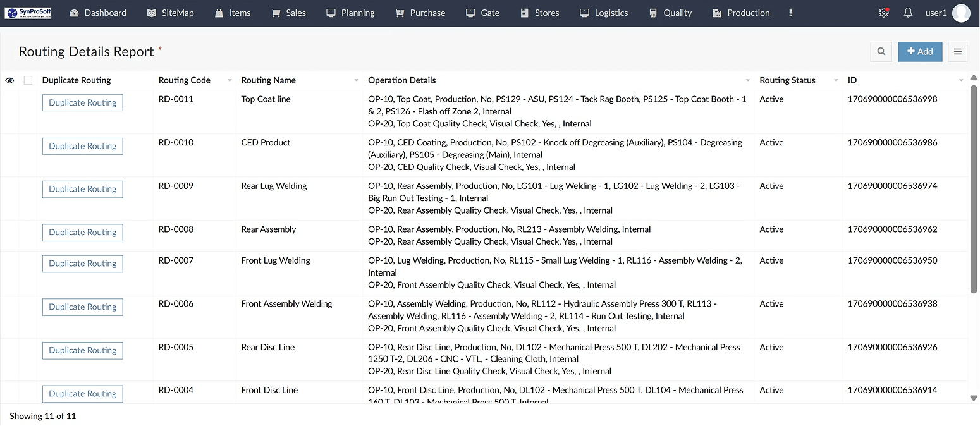The width and height of the screenshot is (980, 426).
Task: Open the Routing Status filter dropdown
Action: 836,81
